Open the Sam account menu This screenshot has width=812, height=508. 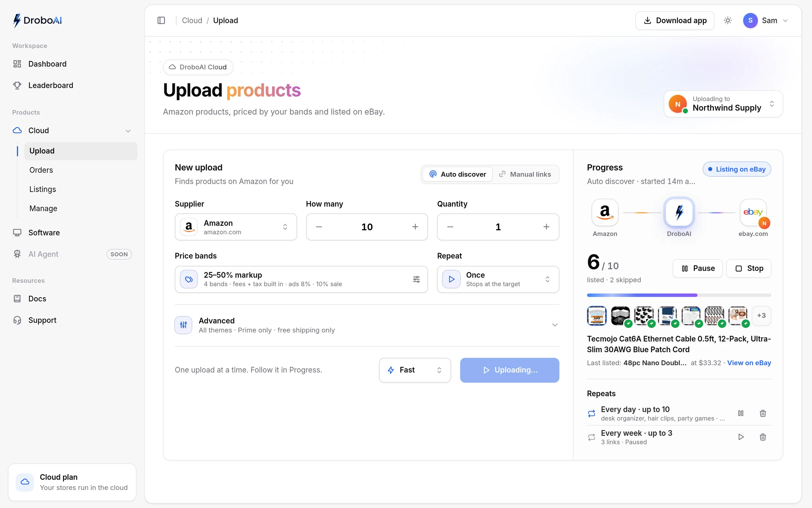click(x=766, y=20)
